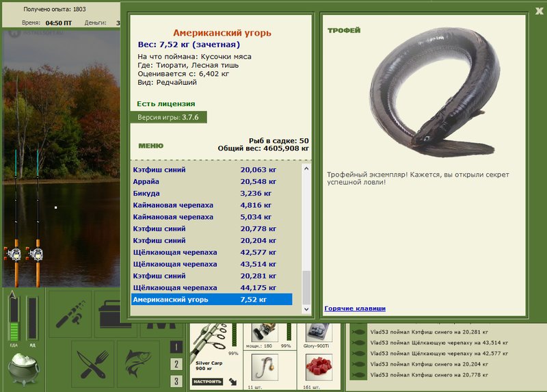Click the scroll up arrow in fish list
Viewport: 547px width, 392px height.
click(306, 168)
